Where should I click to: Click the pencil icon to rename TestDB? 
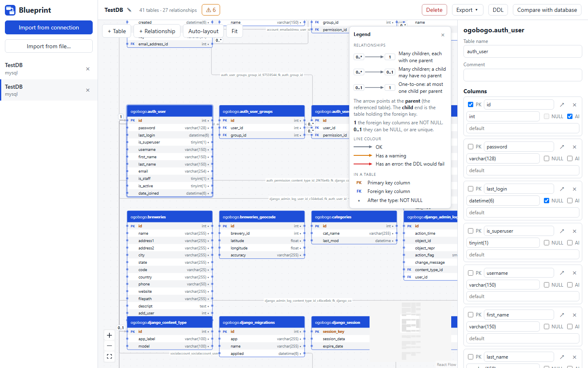[x=129, y=10]
